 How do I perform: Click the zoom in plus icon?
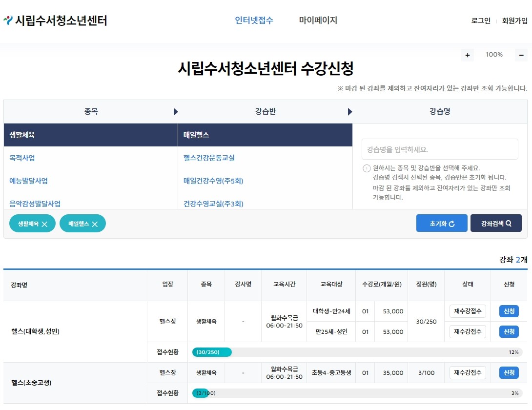click(467, 55)
